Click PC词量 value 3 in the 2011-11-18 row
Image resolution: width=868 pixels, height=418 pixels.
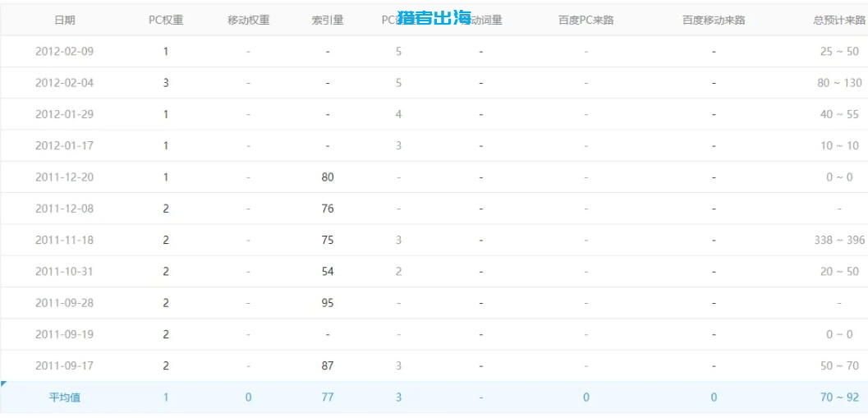pos(398,241)
